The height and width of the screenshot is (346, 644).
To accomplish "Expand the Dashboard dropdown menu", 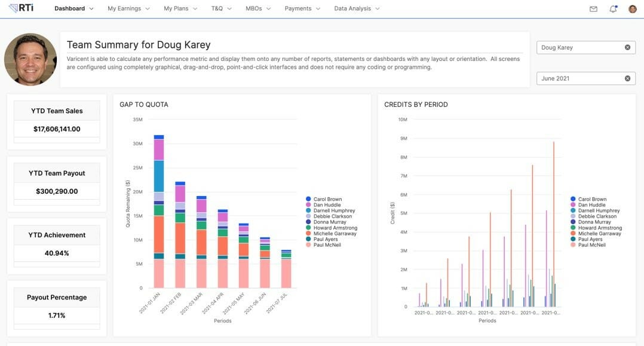I will pyautogui.click(x=74, y=9).
